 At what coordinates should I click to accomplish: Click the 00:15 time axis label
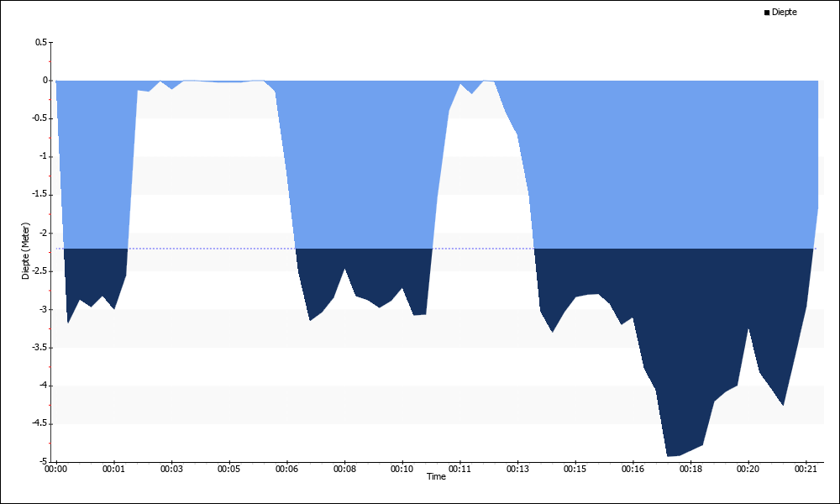click(x=575, y=470)
